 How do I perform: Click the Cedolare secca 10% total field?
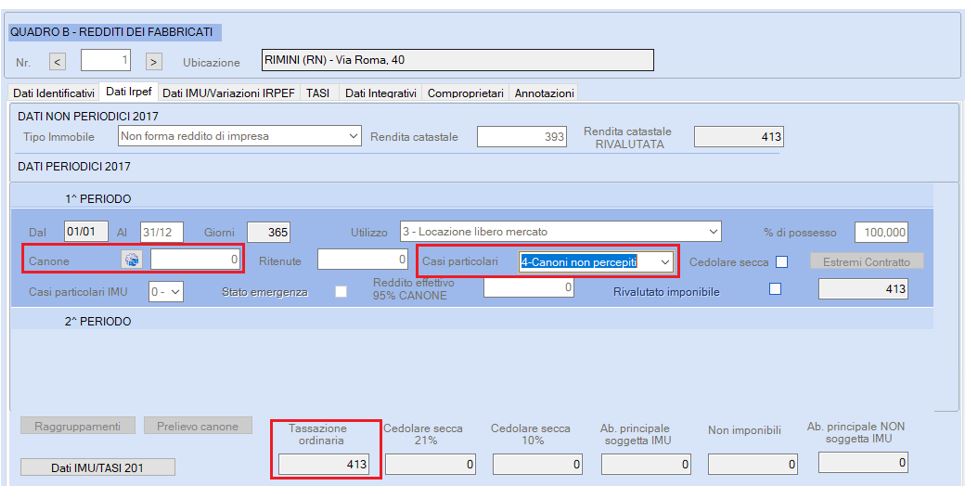(538, 464)
